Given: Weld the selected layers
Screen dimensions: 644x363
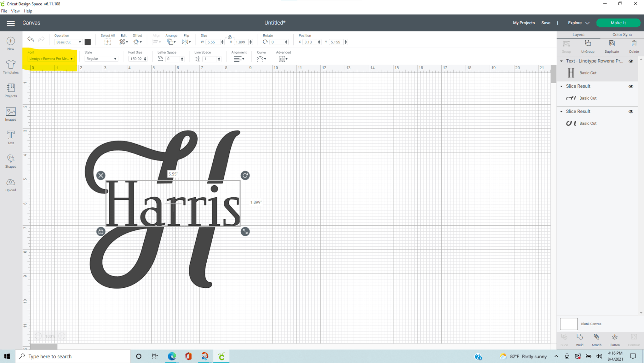Looking at the screenshot, I should [580, 339].
